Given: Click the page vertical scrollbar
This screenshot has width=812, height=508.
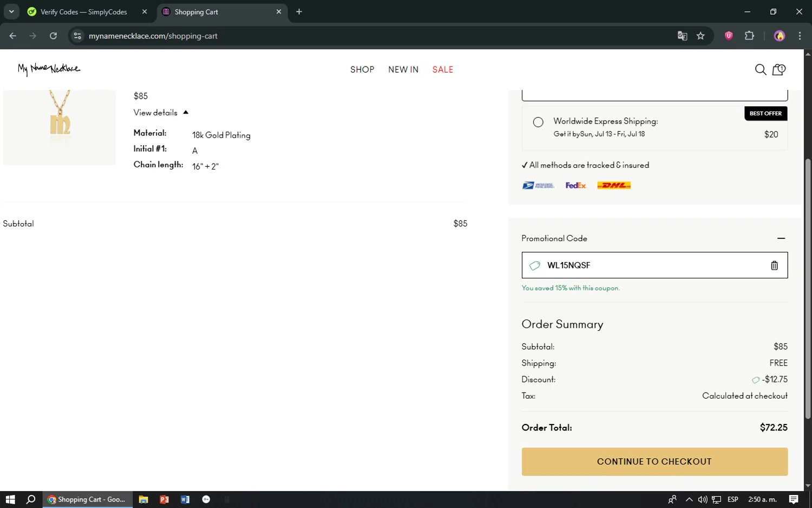Looking at the screenshot, I should (808, 289).
